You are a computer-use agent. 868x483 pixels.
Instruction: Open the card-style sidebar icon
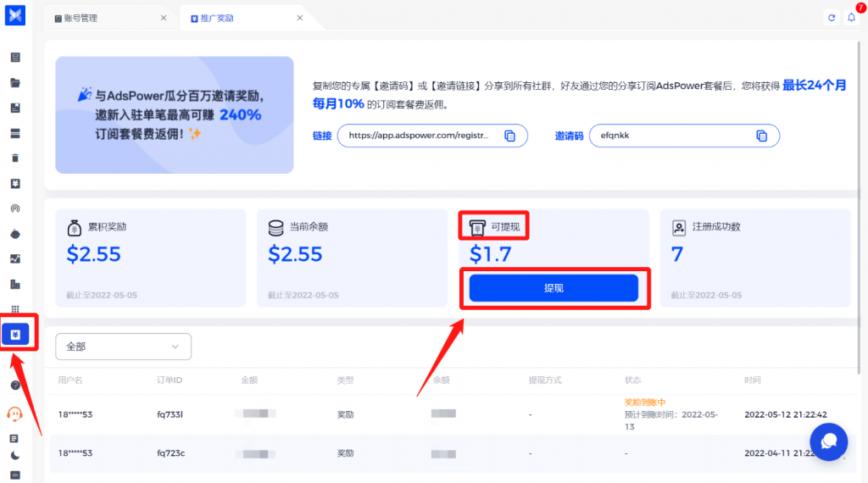tap(15, 133)
